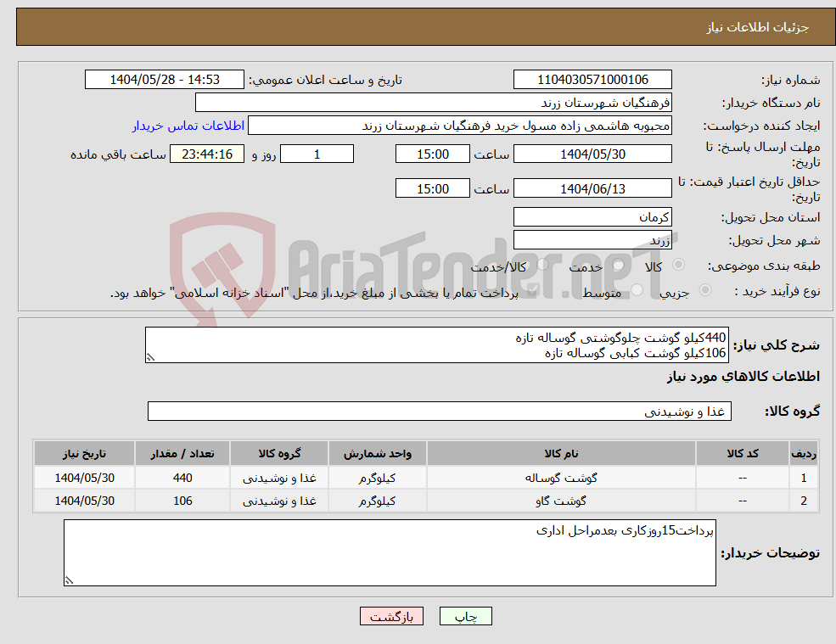
Task: Click the province field کرمان
Action: click(x=592, y=217)
